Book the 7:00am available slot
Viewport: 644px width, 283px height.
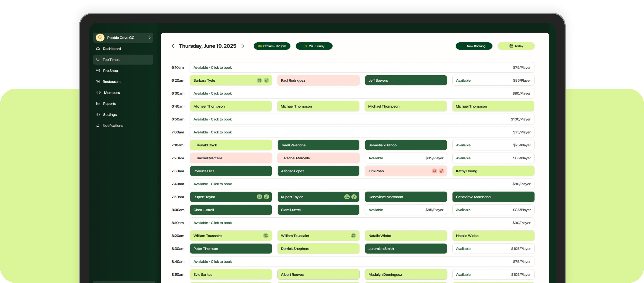(362, 132)
